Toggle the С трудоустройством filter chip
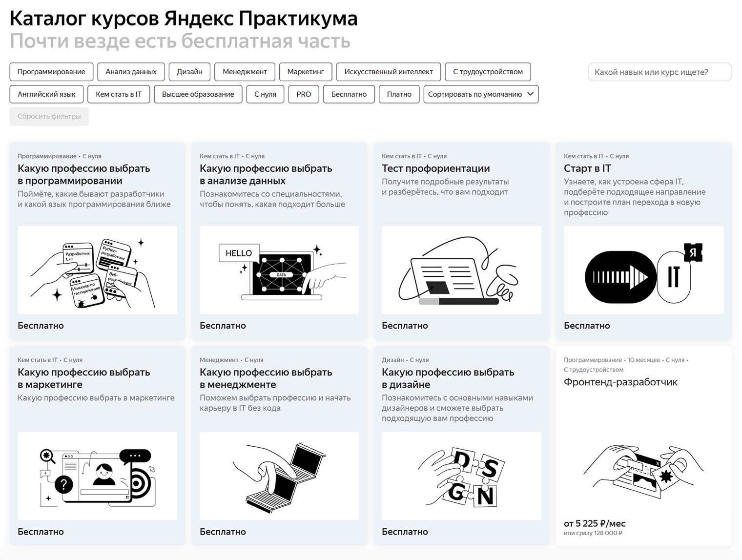The image size is (742, 560). click(488, 72)
